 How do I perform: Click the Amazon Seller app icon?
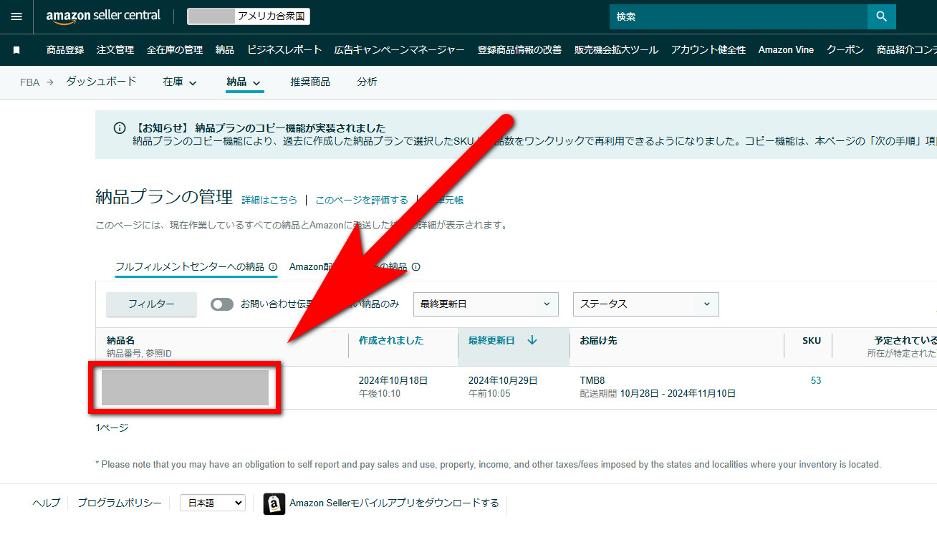tap(274, 503)
